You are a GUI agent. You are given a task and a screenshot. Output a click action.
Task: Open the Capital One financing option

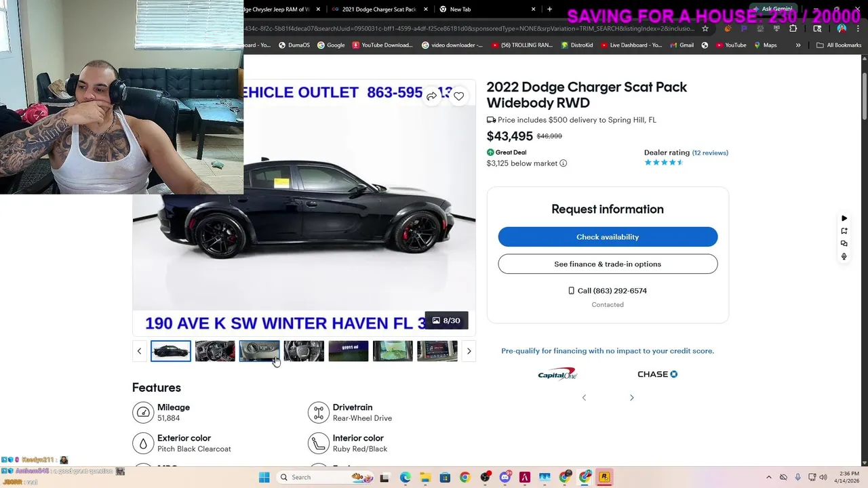557,374
